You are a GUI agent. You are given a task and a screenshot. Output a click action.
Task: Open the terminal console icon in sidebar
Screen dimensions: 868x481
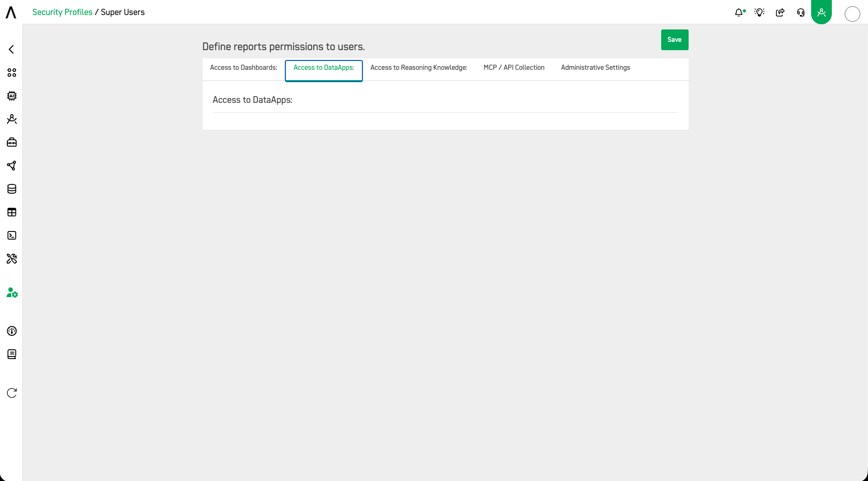(11, 236)
